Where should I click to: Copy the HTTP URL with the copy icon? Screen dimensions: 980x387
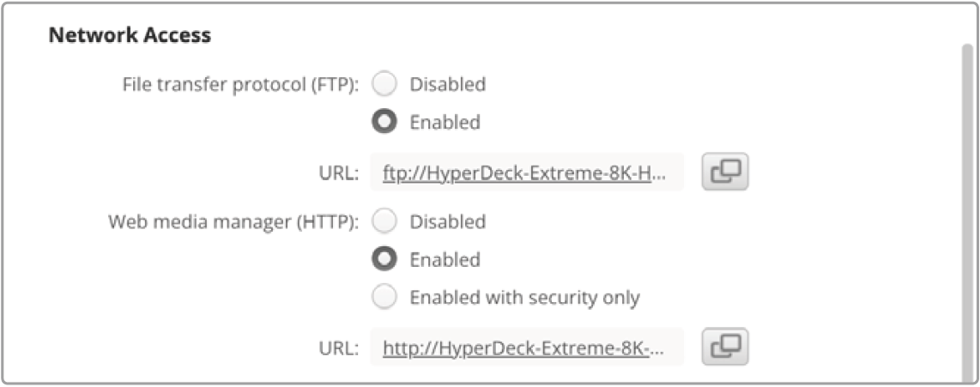pyautogui.click(x=725, y=347)
